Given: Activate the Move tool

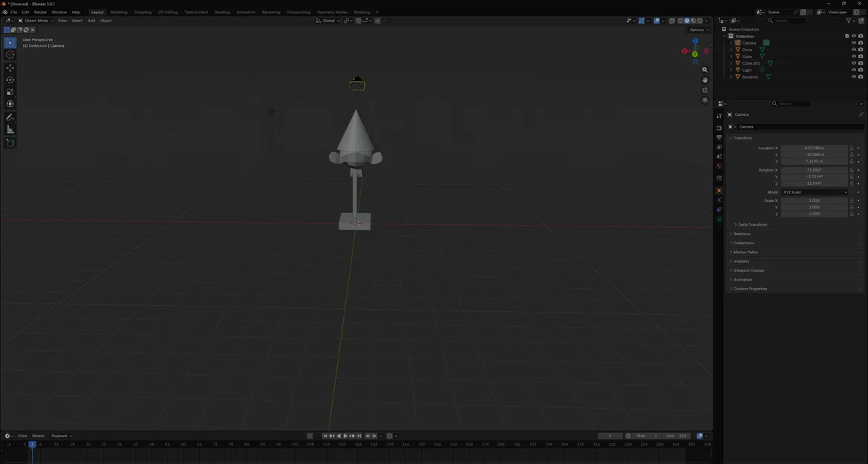Looking at the screenshot, I should (x=10, y=68).
